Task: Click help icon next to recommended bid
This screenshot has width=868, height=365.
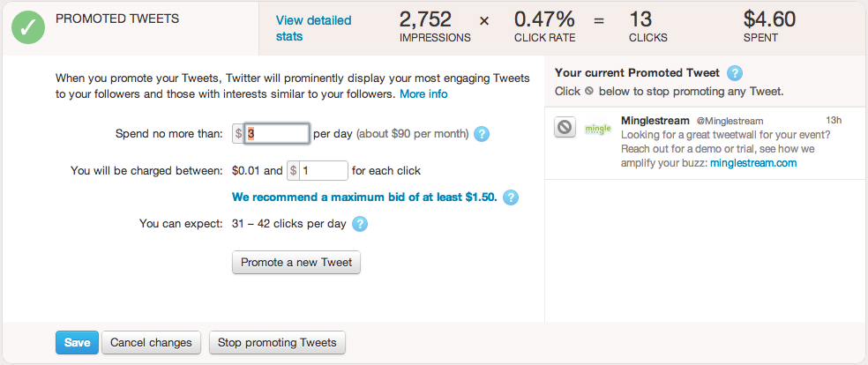Action: (x=511, y=197)
